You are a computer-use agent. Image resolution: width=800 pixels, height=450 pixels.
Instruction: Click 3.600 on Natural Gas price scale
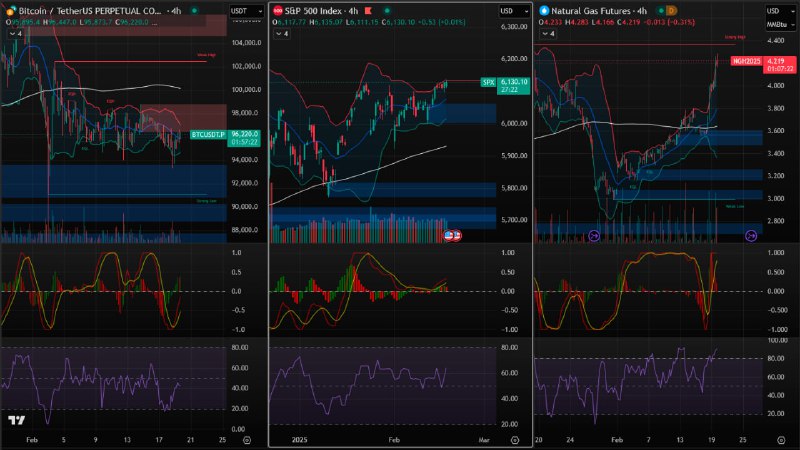click(x=776, y=131)
